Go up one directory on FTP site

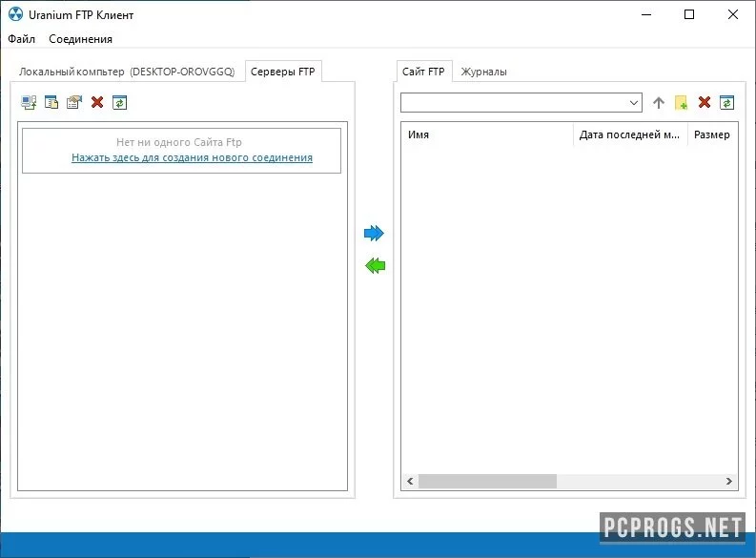point(659,102)
